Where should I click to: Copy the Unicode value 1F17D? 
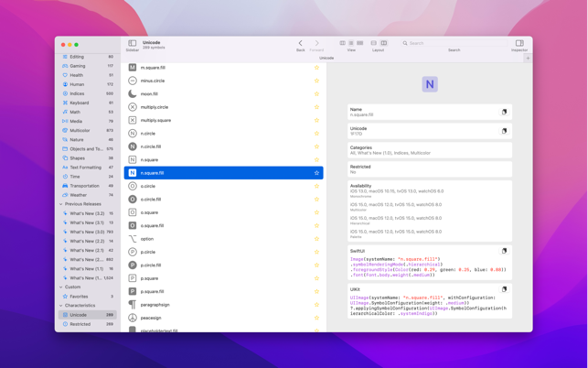click(505, 131)
